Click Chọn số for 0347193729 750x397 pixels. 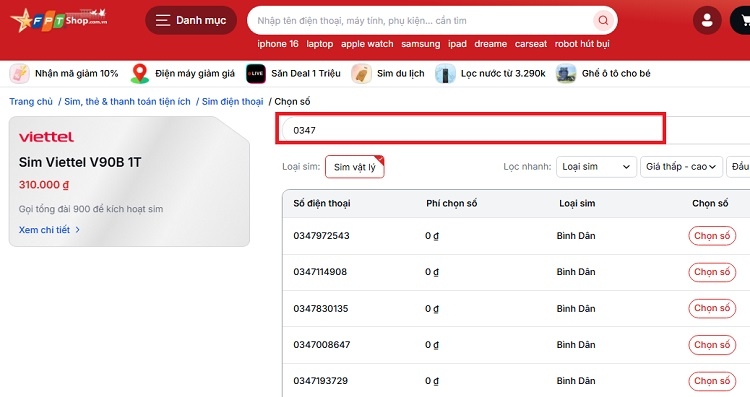tap(712, 381)
